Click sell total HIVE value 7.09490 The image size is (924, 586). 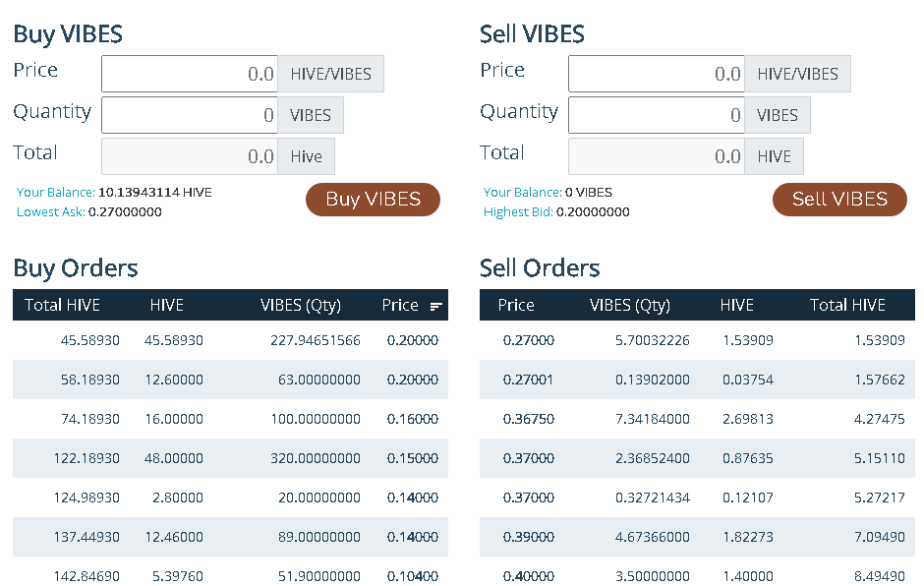tap(879, 537)
